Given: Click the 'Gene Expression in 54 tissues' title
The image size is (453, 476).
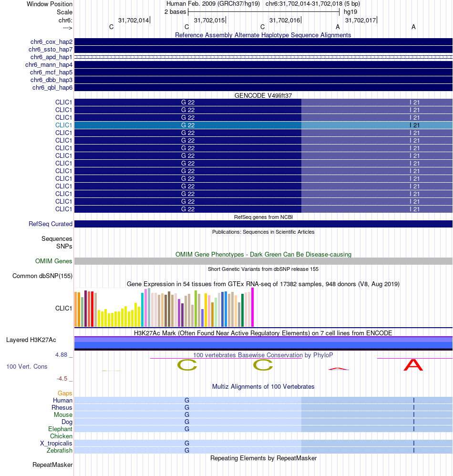Looking at the screenshot, I should (x=263, y=284).
